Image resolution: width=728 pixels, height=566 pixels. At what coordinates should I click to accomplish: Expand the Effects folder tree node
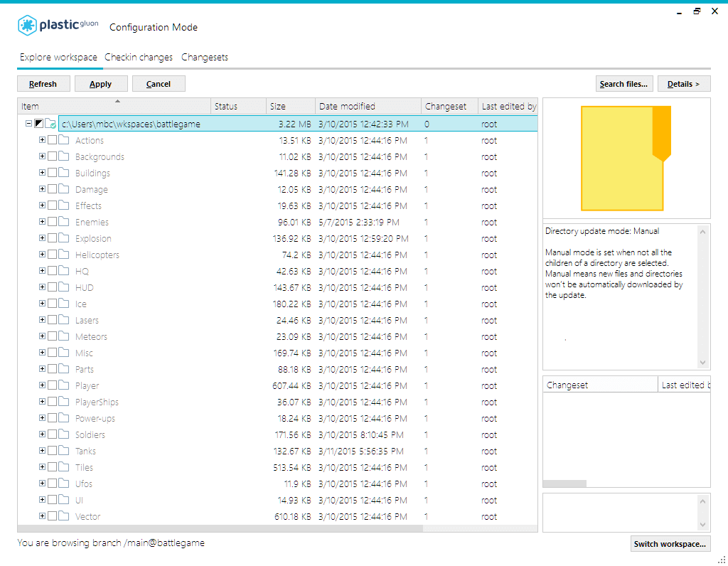42,205
